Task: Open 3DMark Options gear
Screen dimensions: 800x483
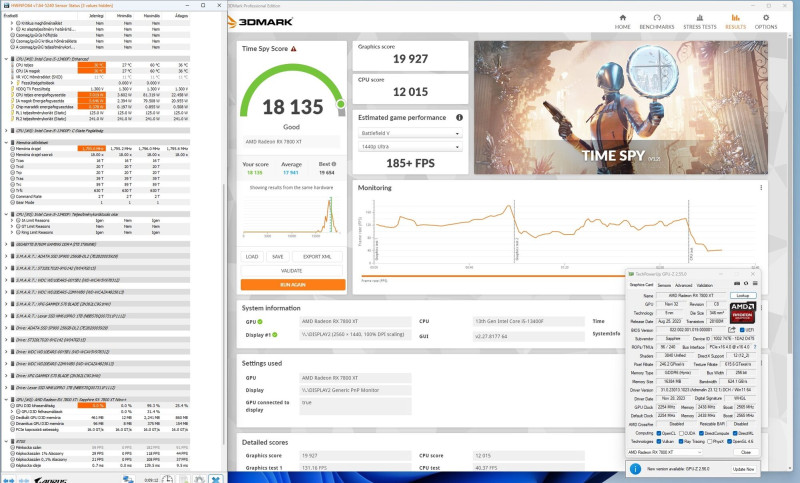Action: (766, 22)
